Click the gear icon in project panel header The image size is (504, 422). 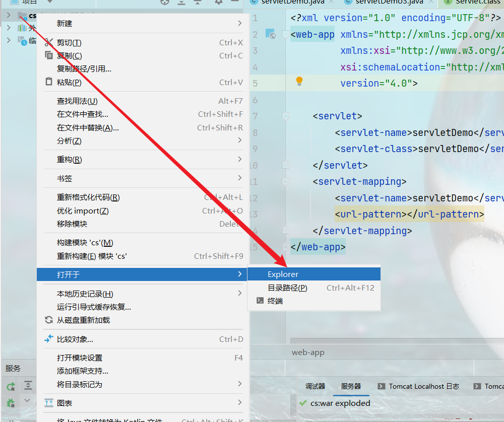(219, 2)
